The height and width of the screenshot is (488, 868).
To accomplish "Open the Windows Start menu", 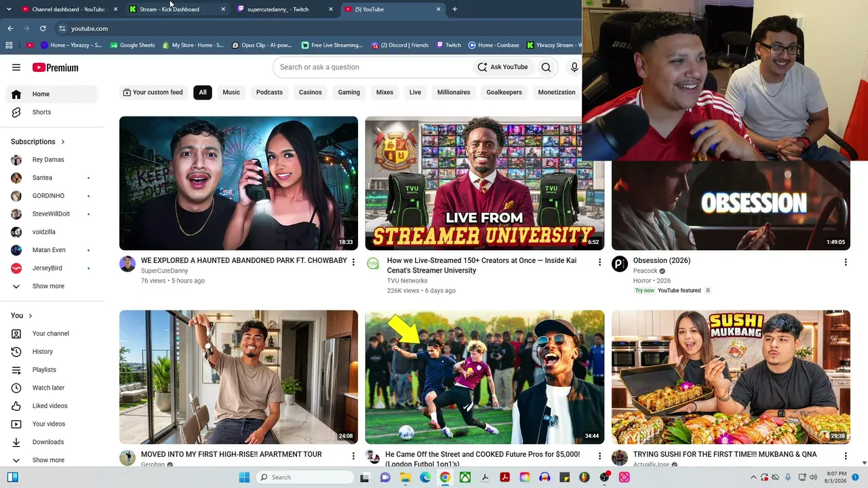I will coord(244,477).
